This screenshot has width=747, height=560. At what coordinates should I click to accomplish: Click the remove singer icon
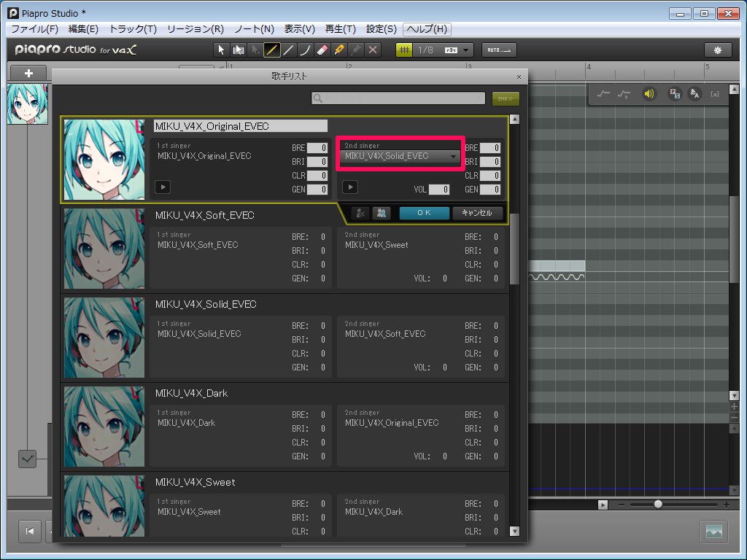pyautogui.click(x=360, y=214)
